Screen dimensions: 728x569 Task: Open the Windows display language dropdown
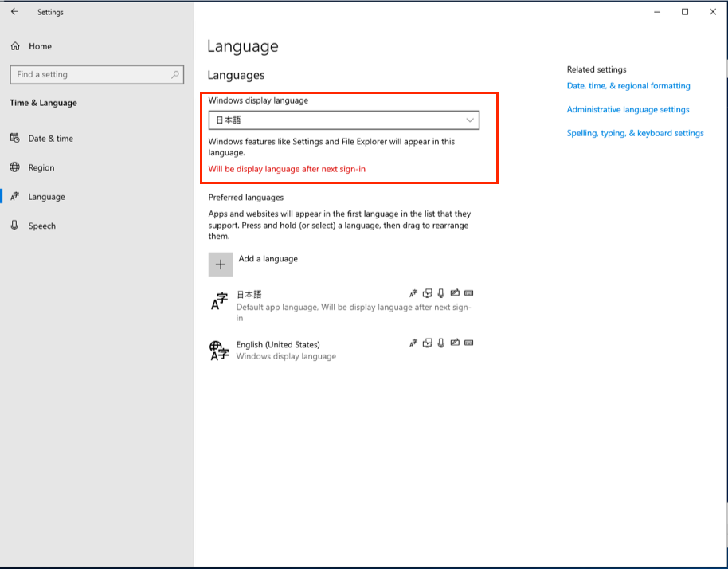pos(343,120)
